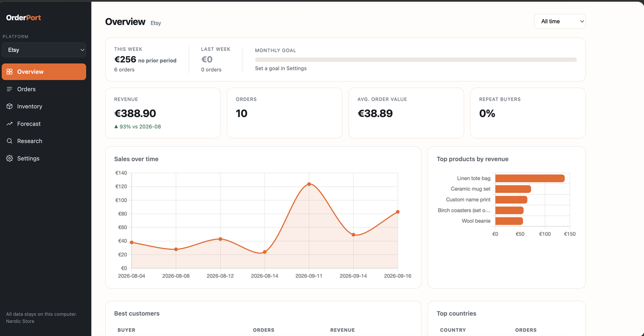Click the Orders list icon

(x=10, y=89)
